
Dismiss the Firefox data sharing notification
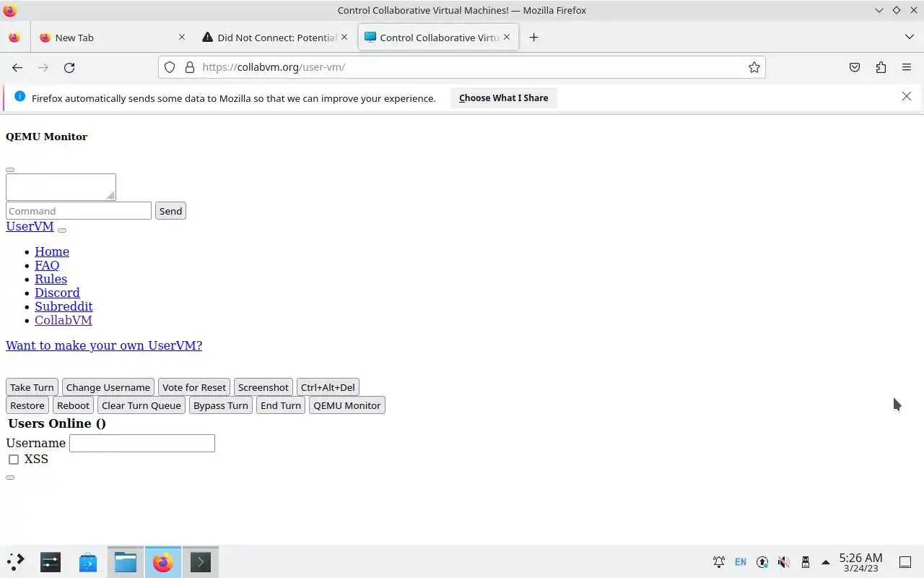click(907, 96)
